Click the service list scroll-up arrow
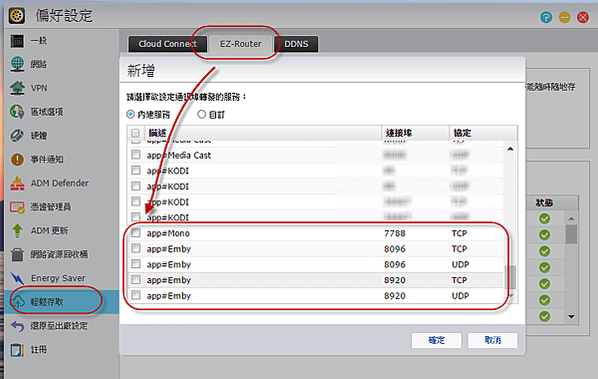Image resolution: width=598 pixels, height=379 pixels. point(510,149)
